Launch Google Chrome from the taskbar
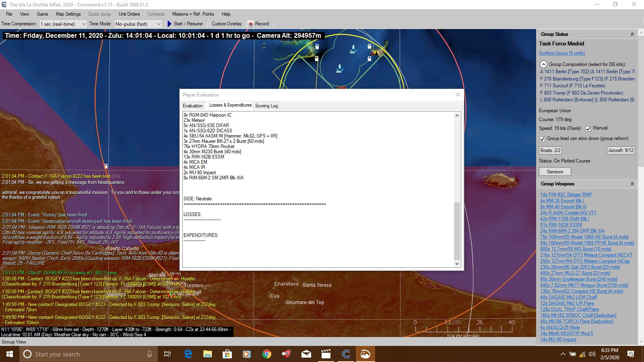644x362 pixels. pos(266,354)
